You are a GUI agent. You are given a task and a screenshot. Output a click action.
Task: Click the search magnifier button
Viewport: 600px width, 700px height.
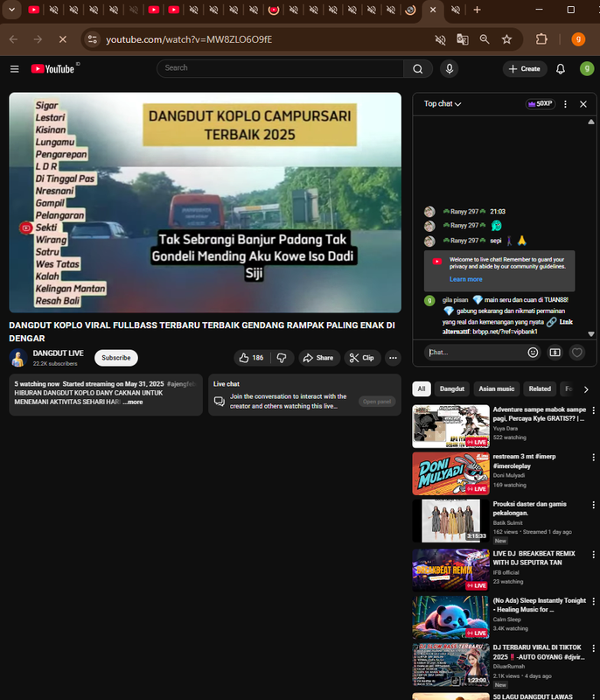pos(417,69)
